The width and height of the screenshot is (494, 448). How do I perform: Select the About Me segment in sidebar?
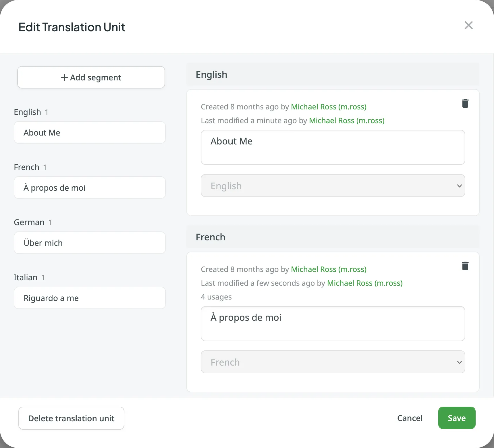90,132
